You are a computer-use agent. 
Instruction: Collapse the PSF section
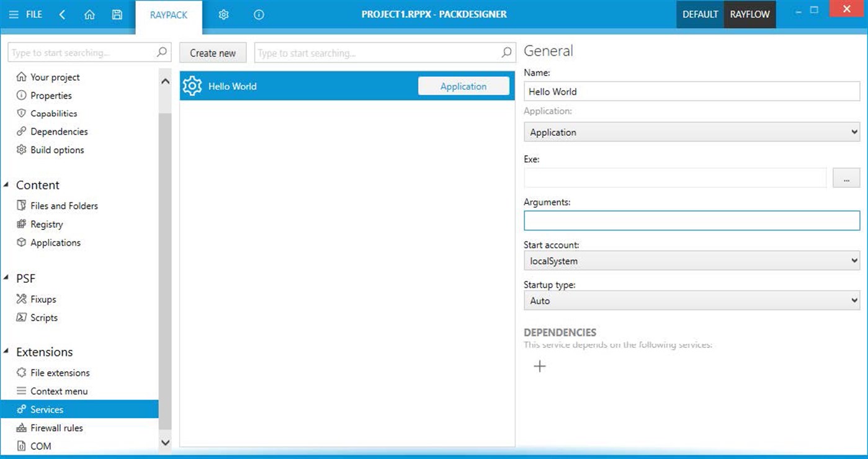7,279
